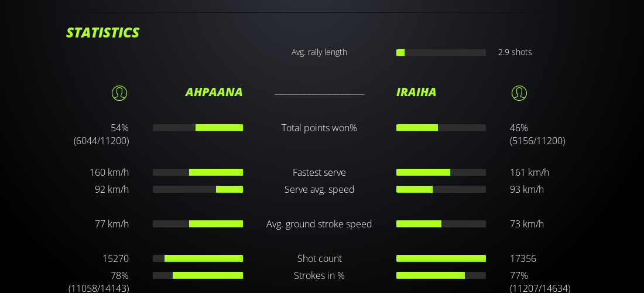The width and height of the screenshot is (644, 293).
Task: Click Ahpaana's player avatar icon
Action: tap(119, 93)
